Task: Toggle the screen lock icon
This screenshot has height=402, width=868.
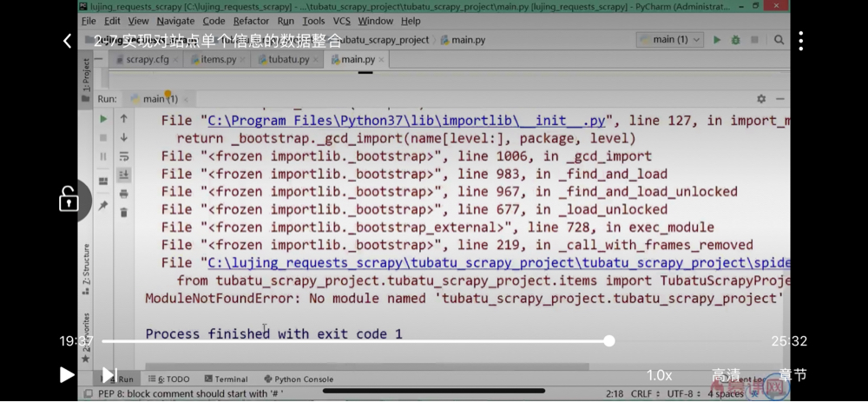Action: (69, 201)
